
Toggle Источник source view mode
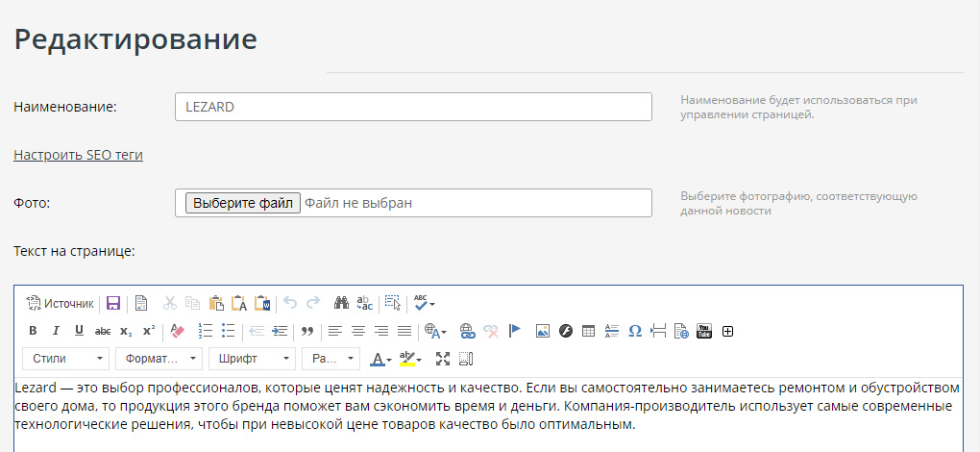click(x=60, y=303)
